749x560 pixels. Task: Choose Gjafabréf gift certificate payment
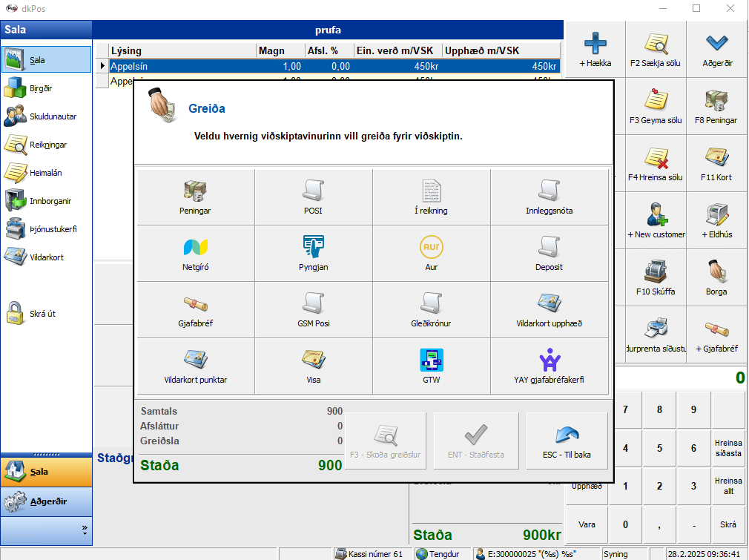tap(196, 309)
